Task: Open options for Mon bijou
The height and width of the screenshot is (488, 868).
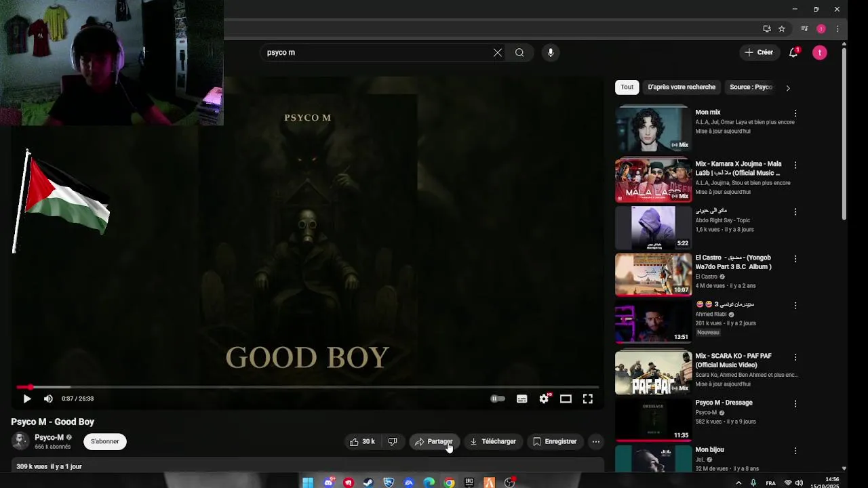Action: 795,451
